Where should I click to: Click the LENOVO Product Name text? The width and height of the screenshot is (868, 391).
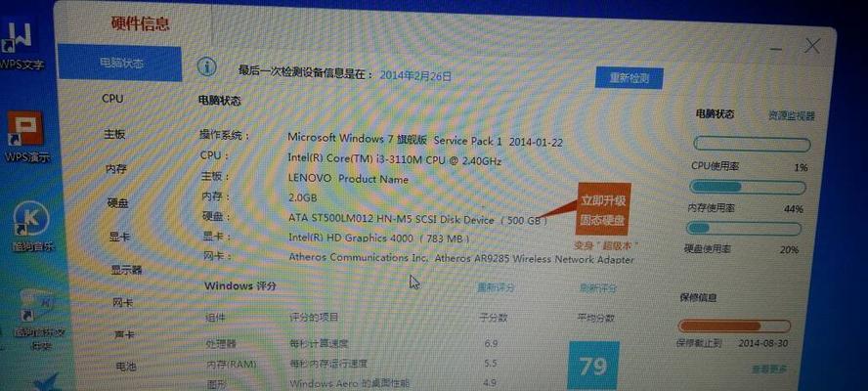pyautogui.click(x=348, y=179)
